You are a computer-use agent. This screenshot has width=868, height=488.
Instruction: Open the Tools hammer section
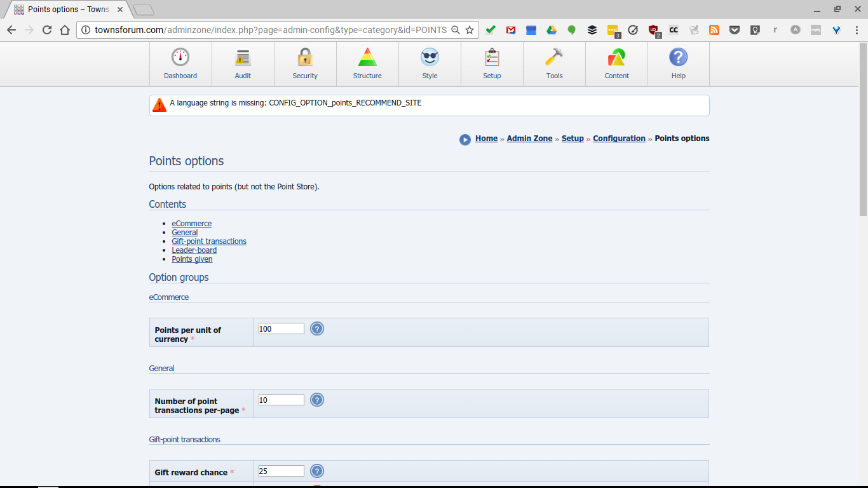point(554,64)
